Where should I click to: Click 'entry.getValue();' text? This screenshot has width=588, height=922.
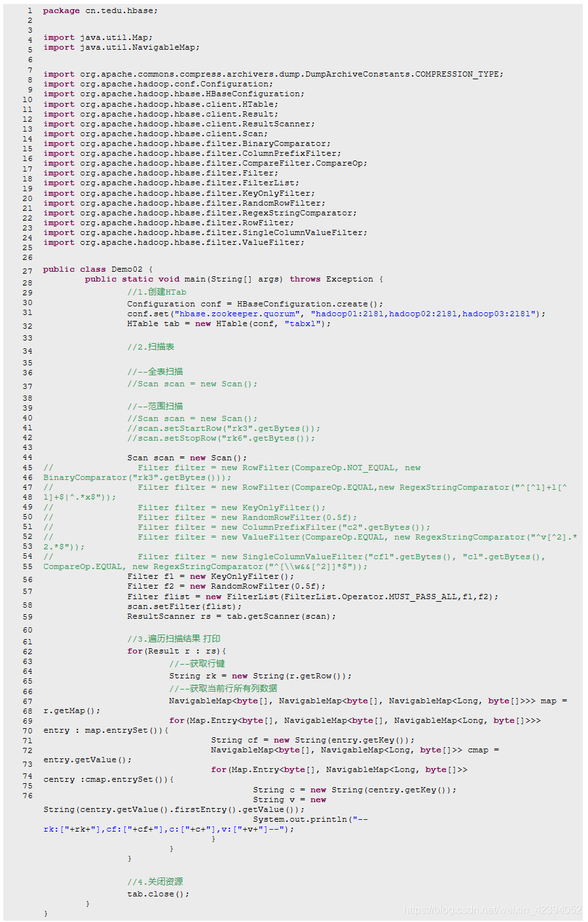click(x=88, y=760)
